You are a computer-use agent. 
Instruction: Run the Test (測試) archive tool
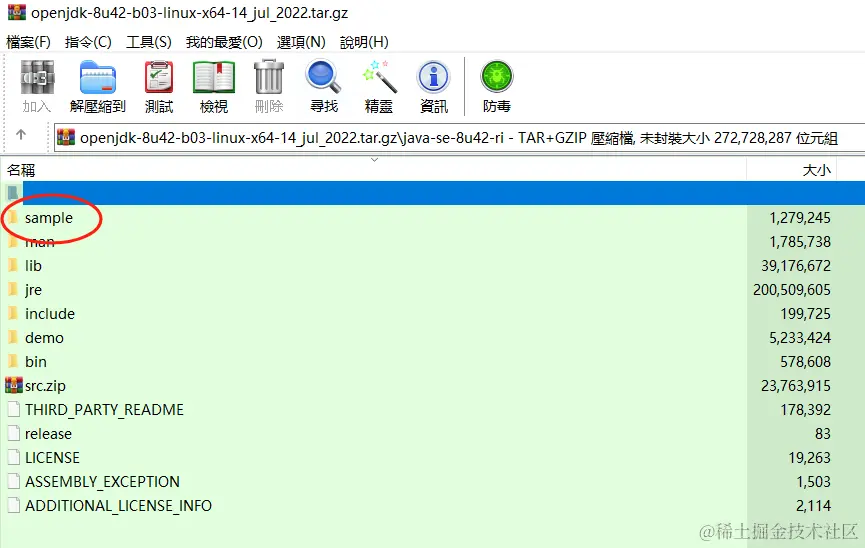(159, 77)
